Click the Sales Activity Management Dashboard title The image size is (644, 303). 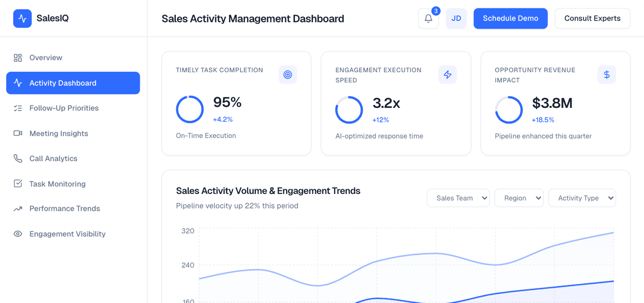[253, 19]
